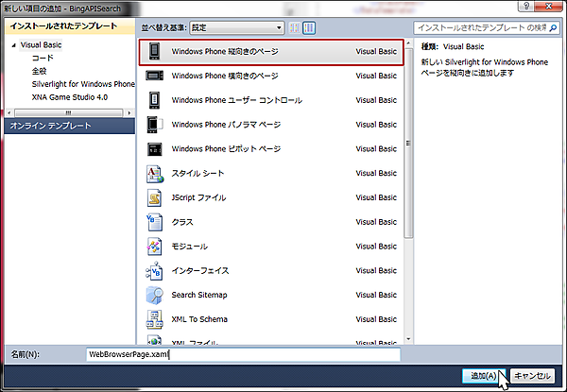Screen dimensions: 567x392
Task: Click the template list vertical scrollbar thumb
Action: [x=408, y=144]
